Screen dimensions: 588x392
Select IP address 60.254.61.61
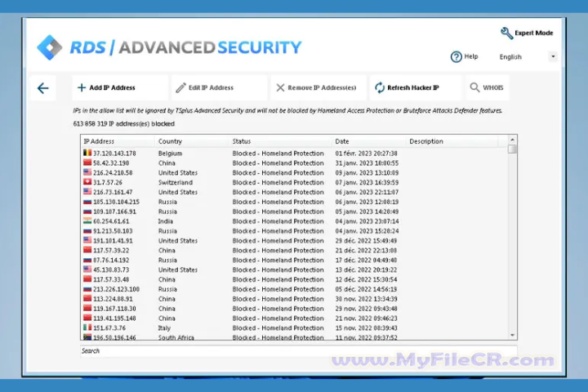[111, 221]
